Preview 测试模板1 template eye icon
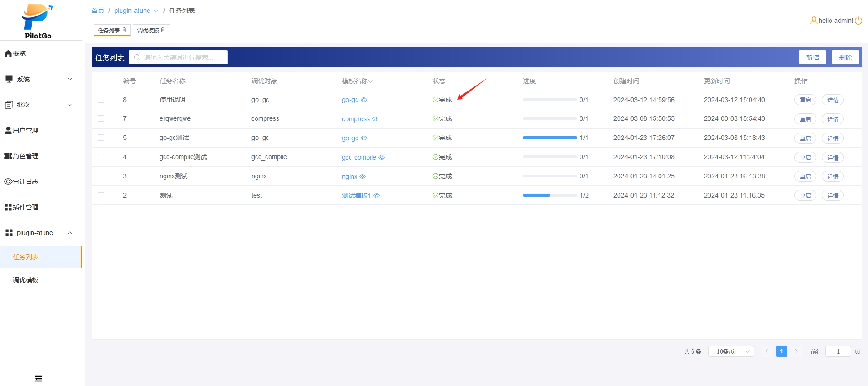The height and width of the screenshot is (386, 868). click(377, 196)
